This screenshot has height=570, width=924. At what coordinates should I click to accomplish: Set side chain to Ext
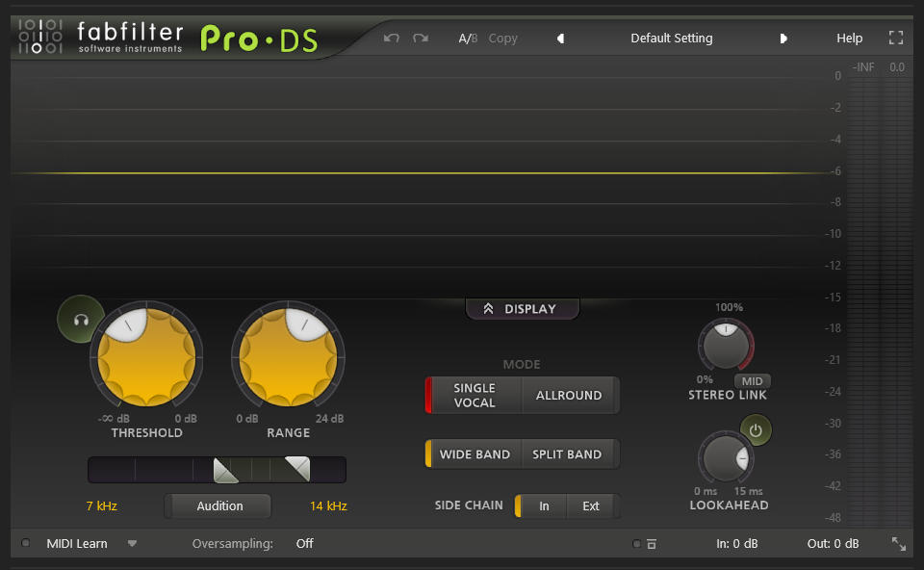point(591,505)
